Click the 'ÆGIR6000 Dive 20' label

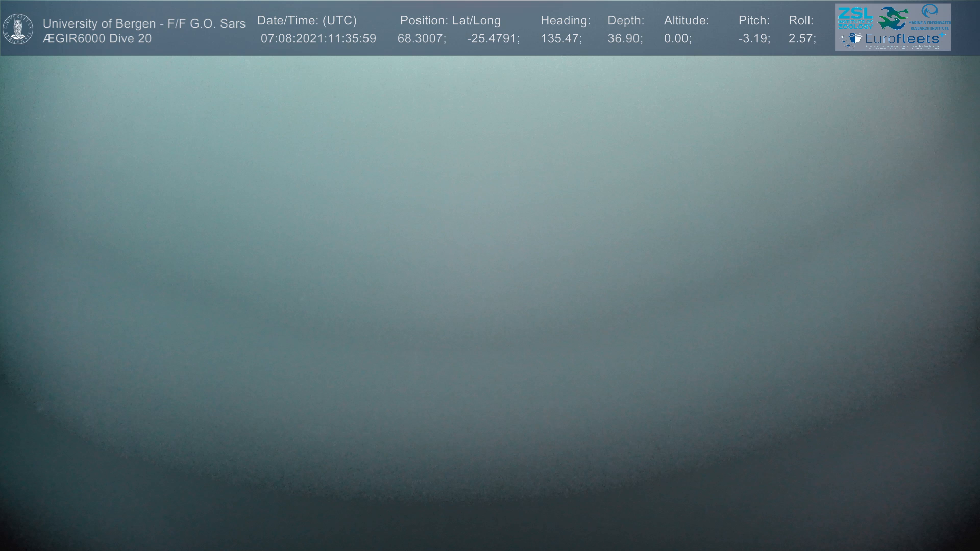pyautogui.click(x=97, y=39)
